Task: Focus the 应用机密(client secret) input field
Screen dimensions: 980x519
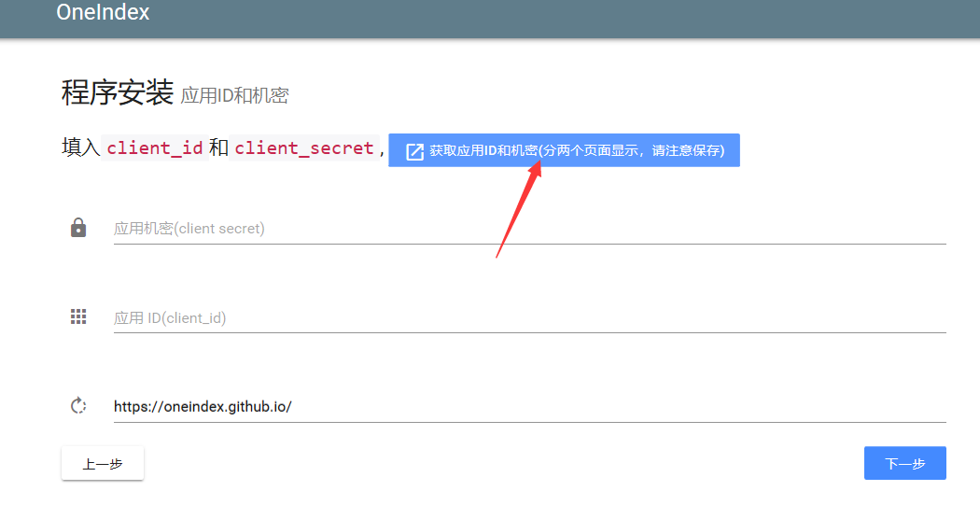Action: pyautogui.click(x=529, y=229)
